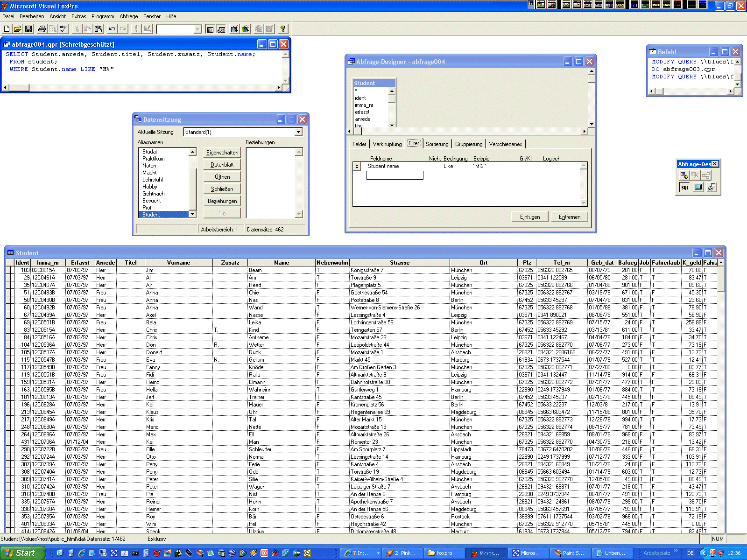Image resolution: width=747 pixels, height=560 pixels.
Task: Click the New file toolbar icon
Action: click(7, 29)
